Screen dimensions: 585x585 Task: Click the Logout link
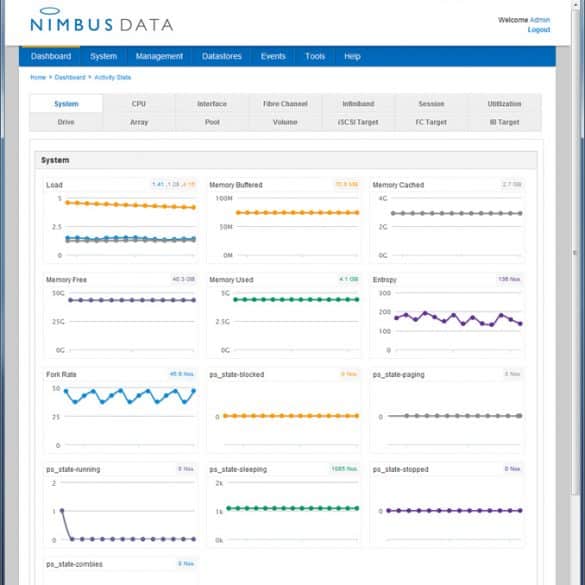click(x=539, y=29)
